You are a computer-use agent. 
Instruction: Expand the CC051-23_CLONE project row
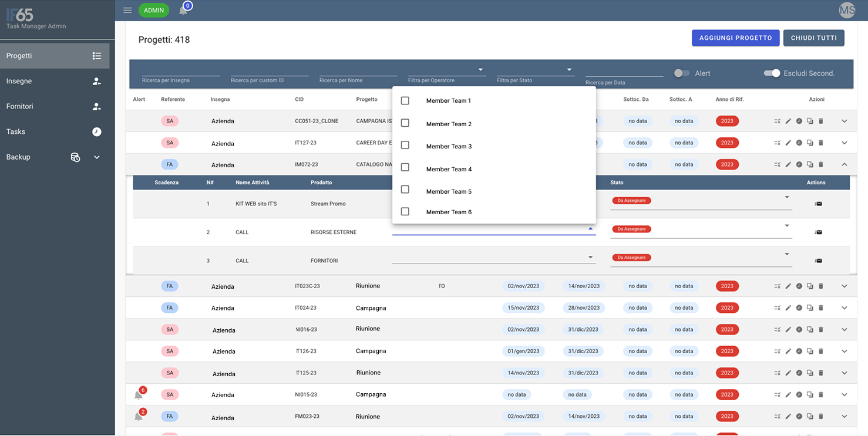[x=845, y=121]
